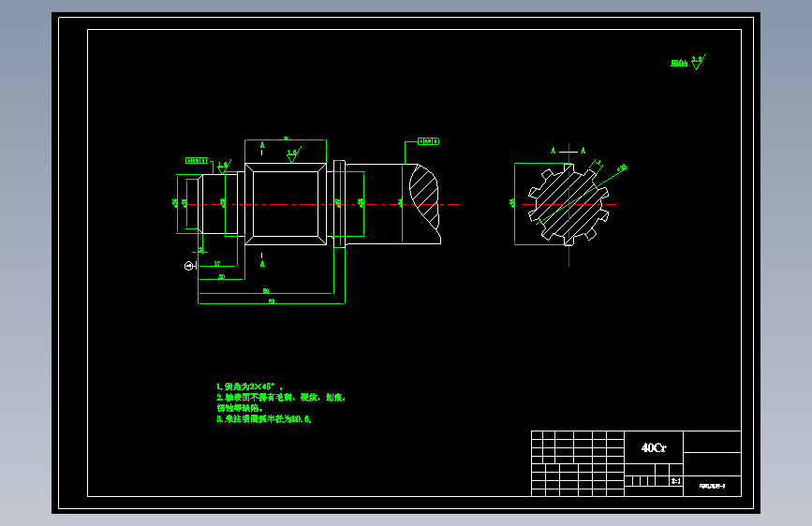The image size is (812, 526).
Task: Select the 1.6 roughness symbol above the spline section
Action: tap(294, 154)
